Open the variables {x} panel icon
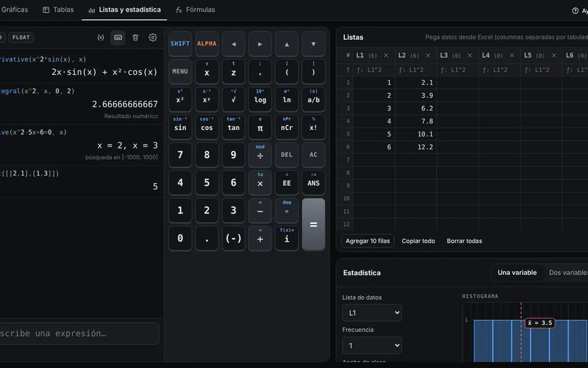The width and height of the screenshot is (588, 368). point(100,37)
